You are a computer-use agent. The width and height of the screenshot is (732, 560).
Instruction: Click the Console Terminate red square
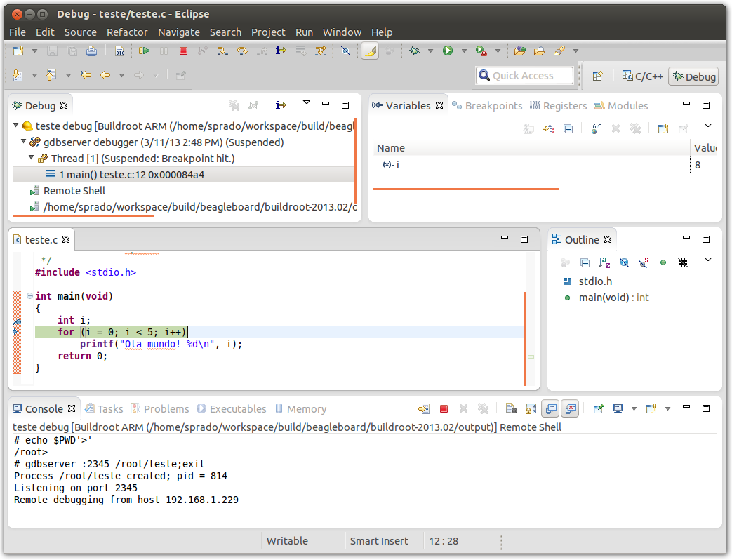pyautogui.click(x=444, y=409)
